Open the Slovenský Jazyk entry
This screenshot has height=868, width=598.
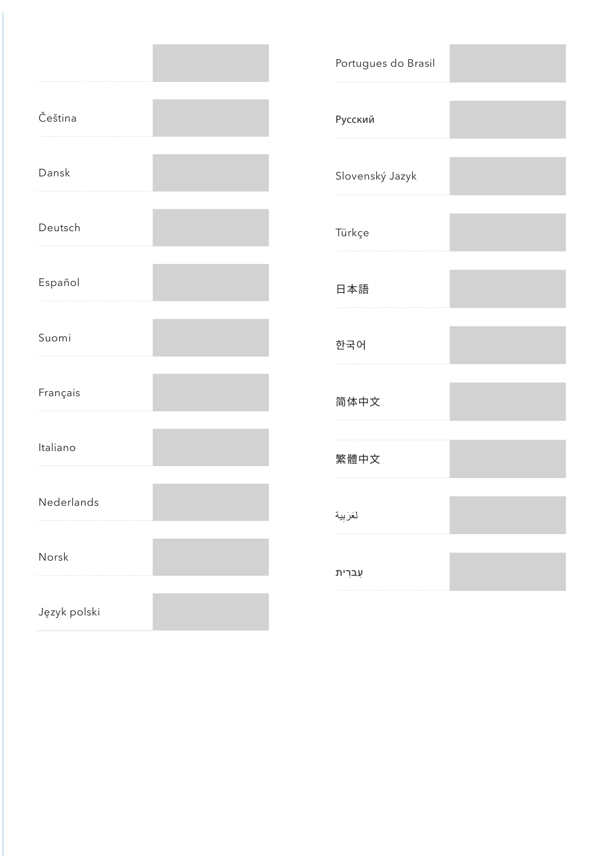(x=376, y=176)
